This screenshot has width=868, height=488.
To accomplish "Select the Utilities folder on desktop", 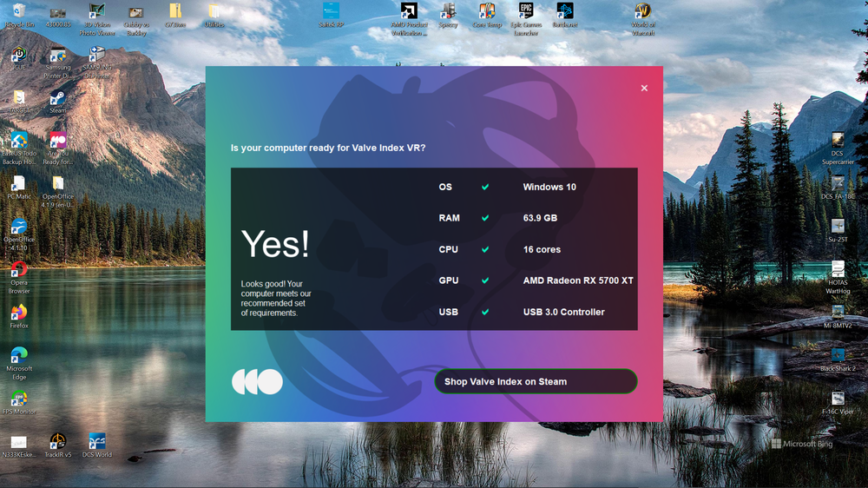I will click(x=214, y=16).
